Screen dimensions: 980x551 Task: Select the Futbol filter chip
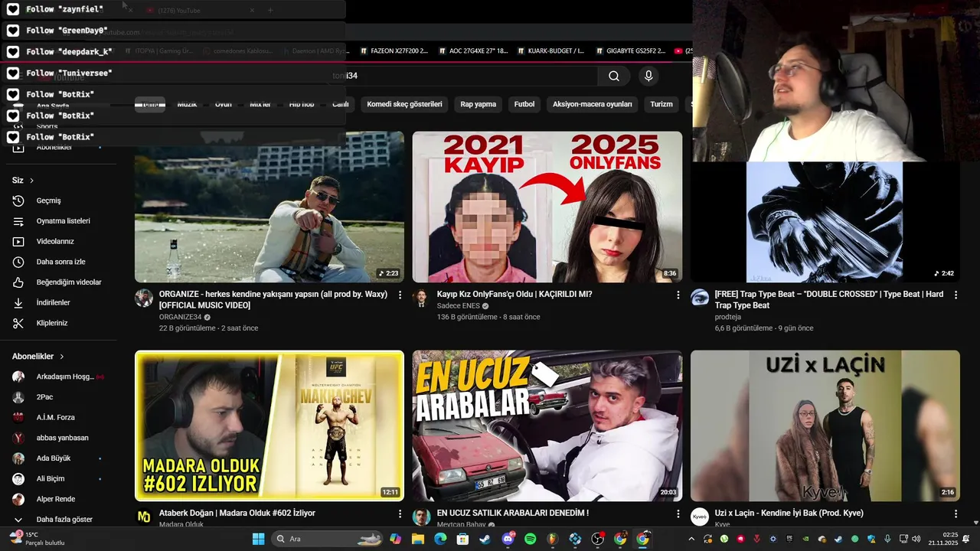pos(524,104)
